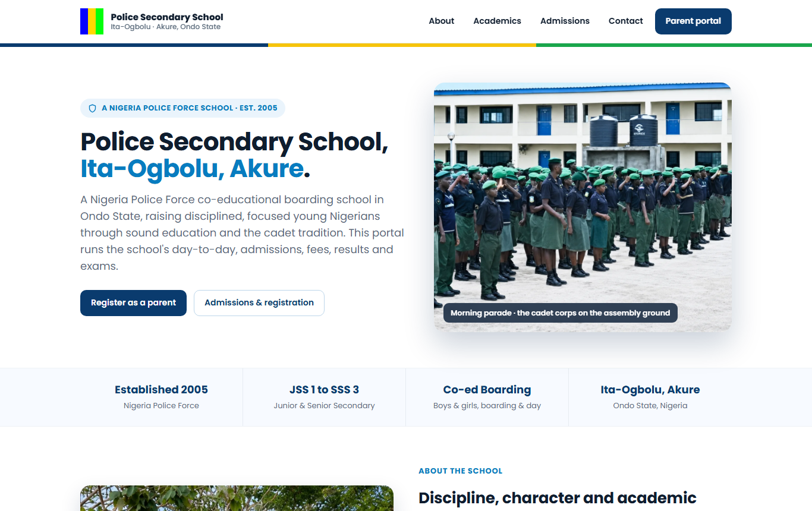Click 'Junior & Senior Secondary' subtitle
The image size is (812, 511).
(x=324, y=406)
